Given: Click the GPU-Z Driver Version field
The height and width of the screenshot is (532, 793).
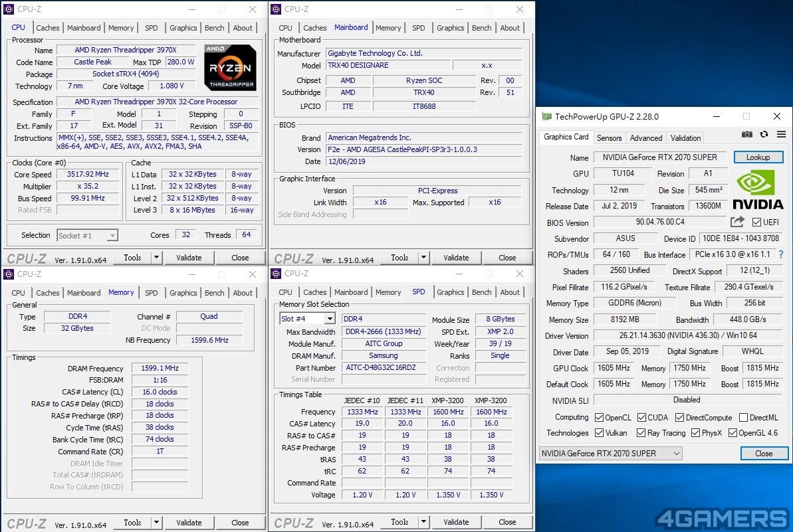Looking at the screenshot, I should (688, 335).
